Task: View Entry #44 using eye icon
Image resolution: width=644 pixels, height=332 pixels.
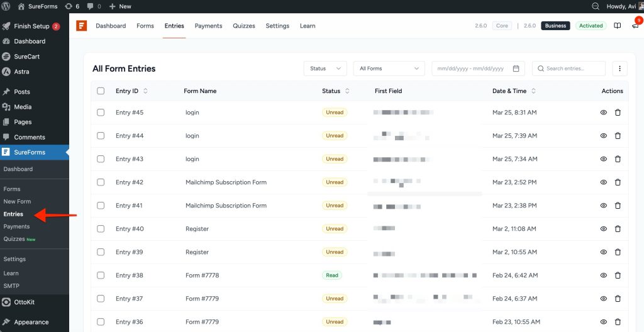Action: click(603, 136)
